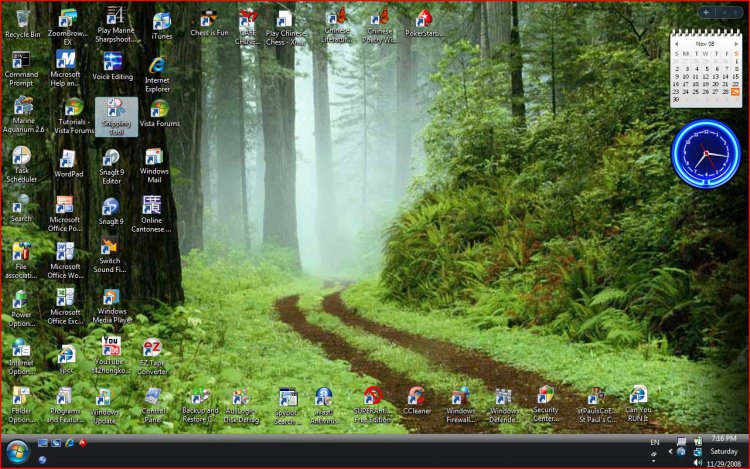
Task: Open Windows Firewall shortcut
Action: [x=460, y=405]
